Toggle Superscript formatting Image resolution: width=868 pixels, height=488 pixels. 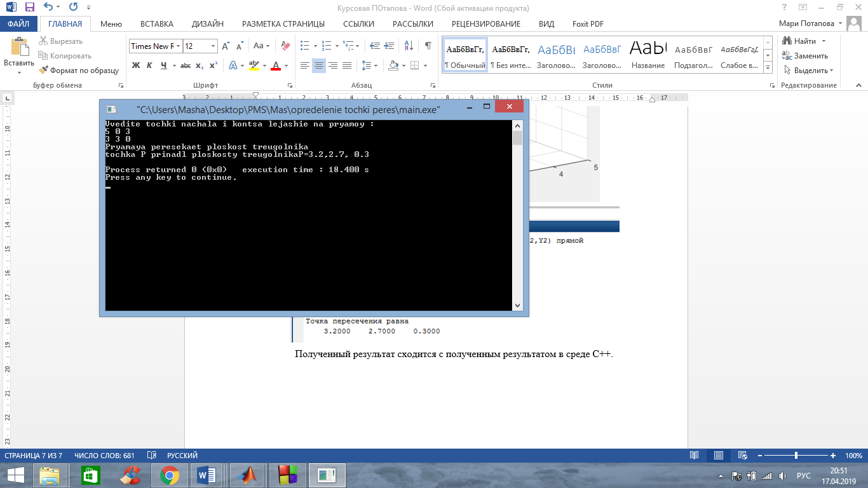click(x=214, y=65)
